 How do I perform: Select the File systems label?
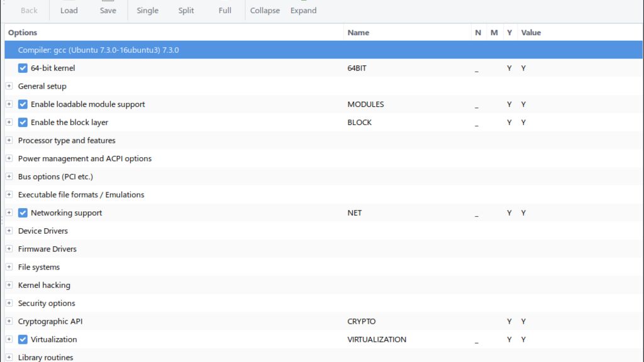[38, 266]
